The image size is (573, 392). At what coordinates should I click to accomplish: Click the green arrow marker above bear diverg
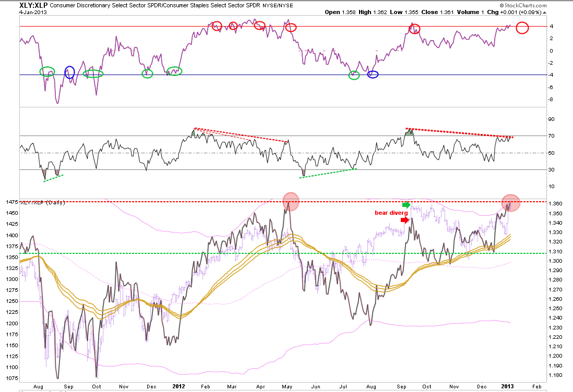tap(407, 205)
